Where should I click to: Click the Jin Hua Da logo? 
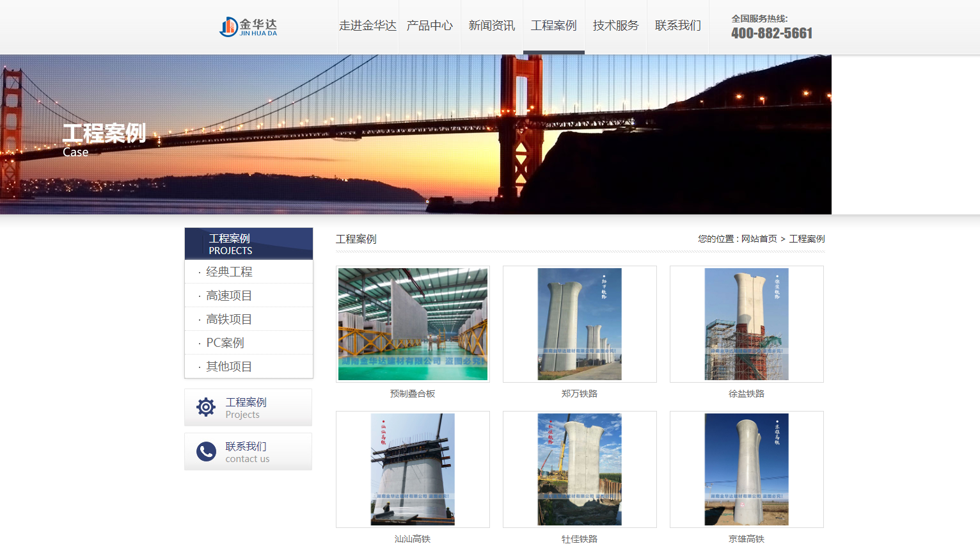(248, 26)
